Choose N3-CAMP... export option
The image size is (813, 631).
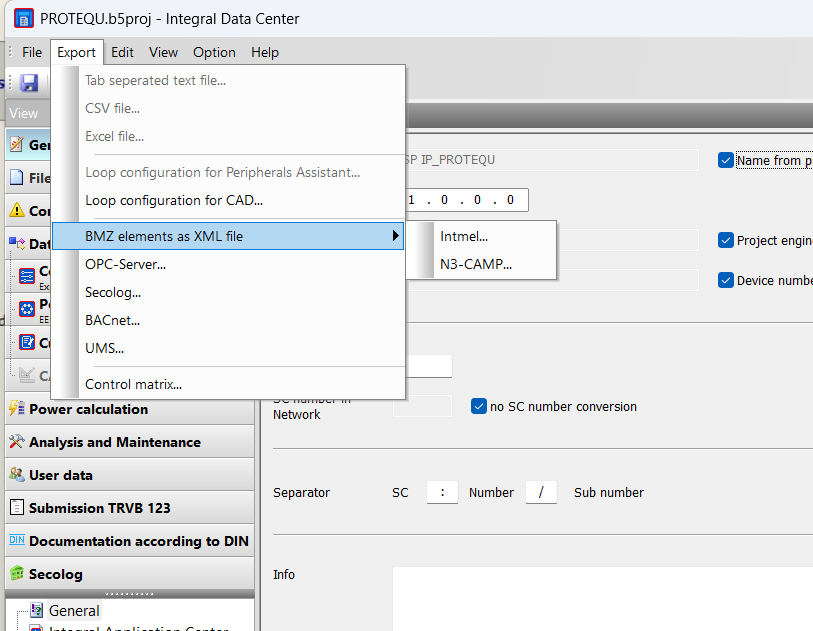point(476,264)
